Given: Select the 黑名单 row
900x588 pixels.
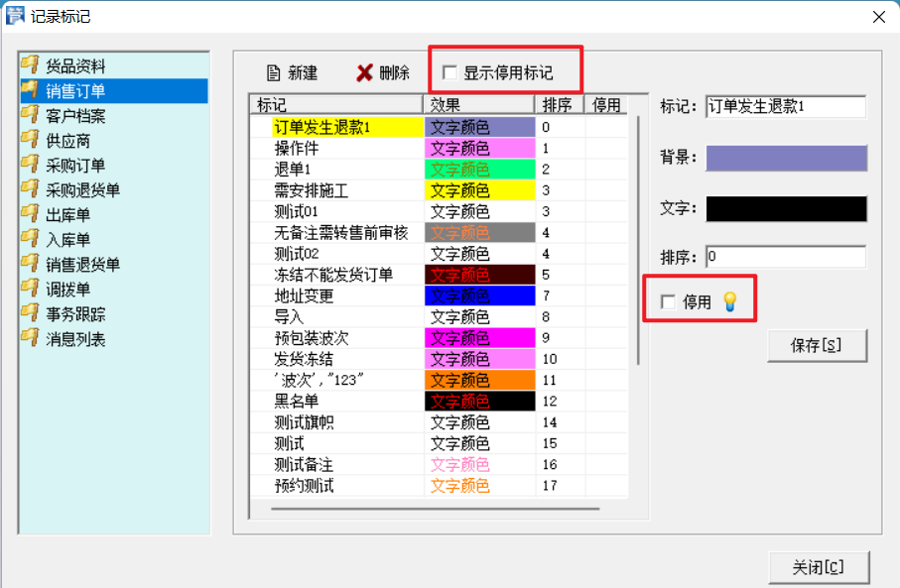Looking at the screenshot, I should click(440, 401).
